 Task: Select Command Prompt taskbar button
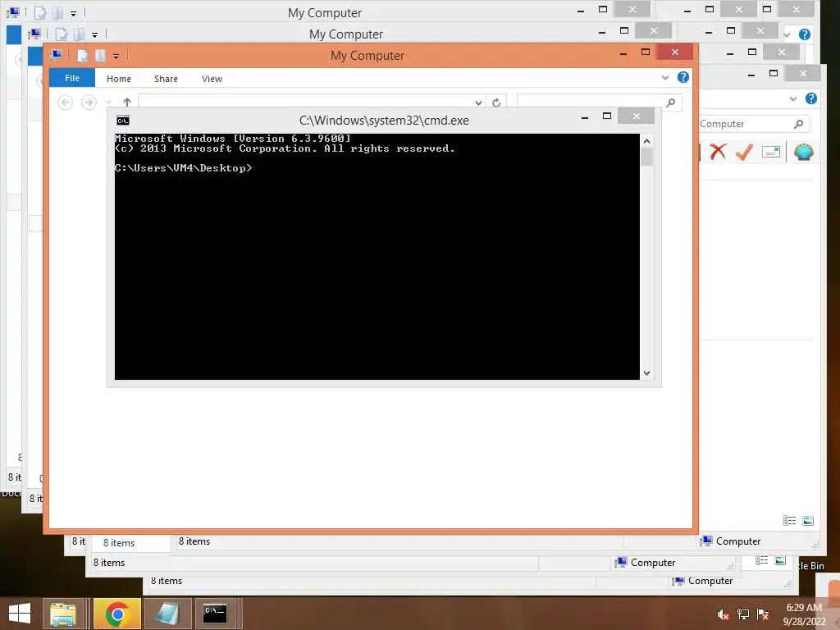(215, 614)
